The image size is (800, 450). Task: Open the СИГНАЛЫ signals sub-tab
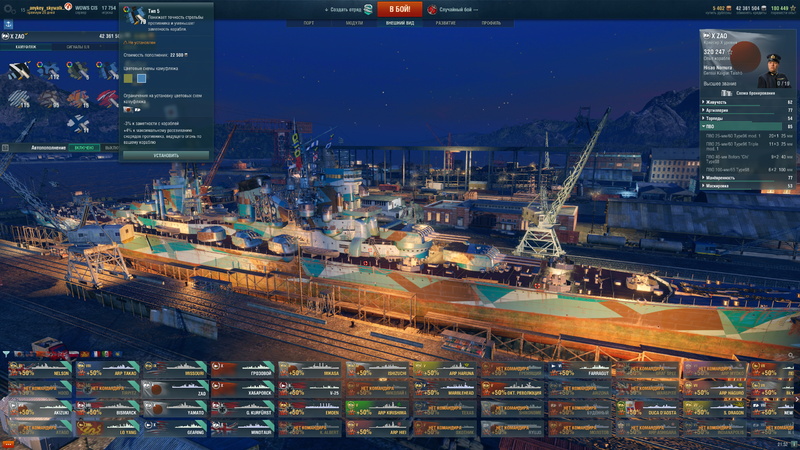pyautogui.click(x=78, y=47)
